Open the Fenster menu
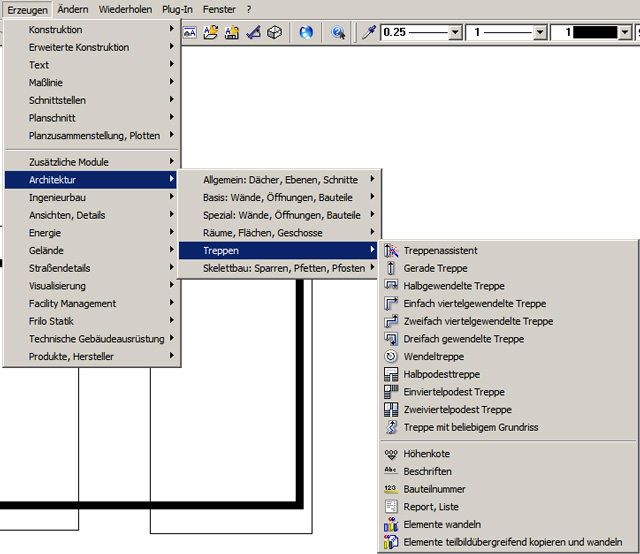The width and height of the screenshot is (640, 554). coord(219,9)
